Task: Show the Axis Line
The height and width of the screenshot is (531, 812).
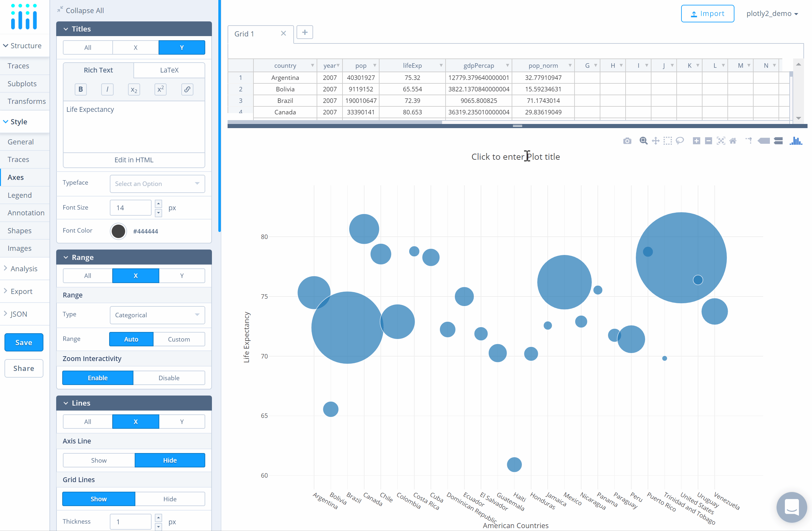Action: tap(99, 460)
